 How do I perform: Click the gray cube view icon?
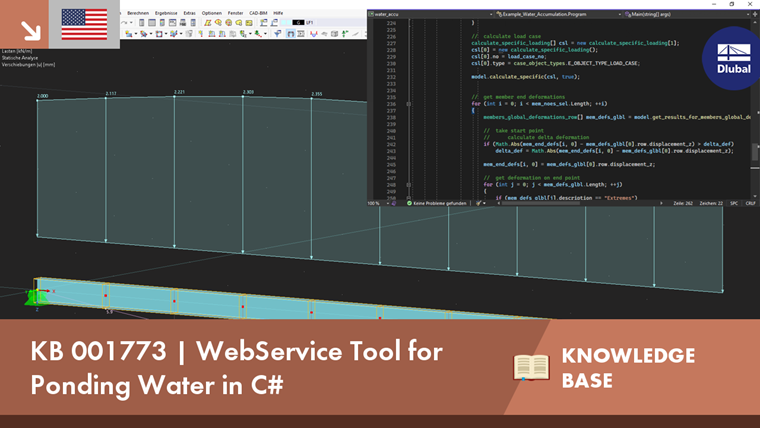pyautogui.click(x=334, y=33)
